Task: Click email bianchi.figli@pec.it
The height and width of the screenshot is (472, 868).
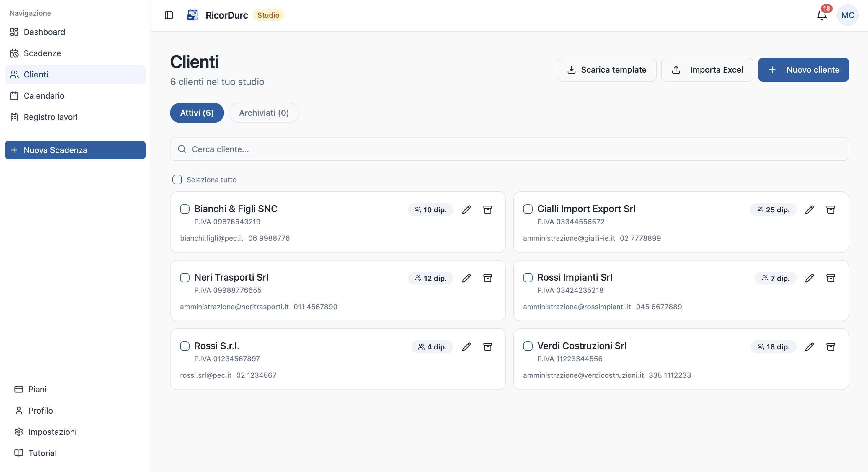Action: click(x=212, y=238)
